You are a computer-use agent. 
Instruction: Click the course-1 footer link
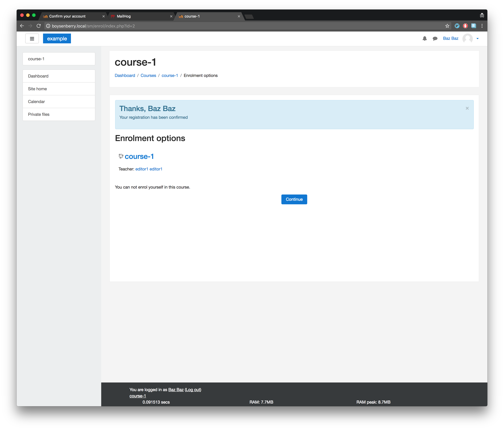[138, 396]
